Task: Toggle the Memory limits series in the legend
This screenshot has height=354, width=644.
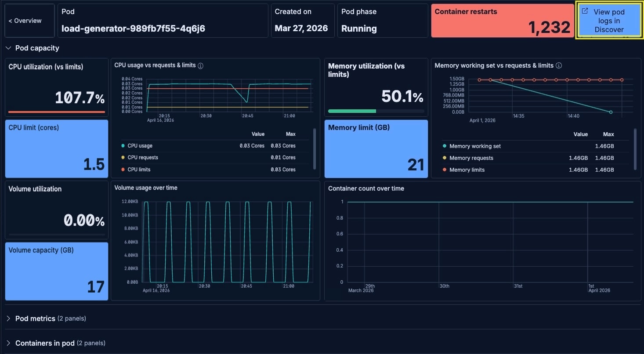Action: [467, 170]
